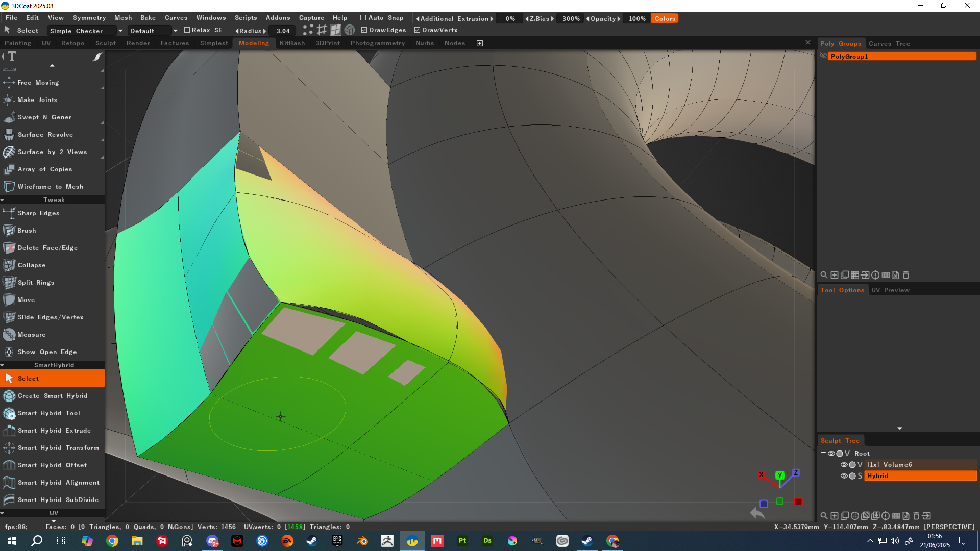This screenshot has height=551, width=980.
Task: Toggle visibility of the Hybrid sculpt layer
Action: pyautogui.click(x=844, y=476)
